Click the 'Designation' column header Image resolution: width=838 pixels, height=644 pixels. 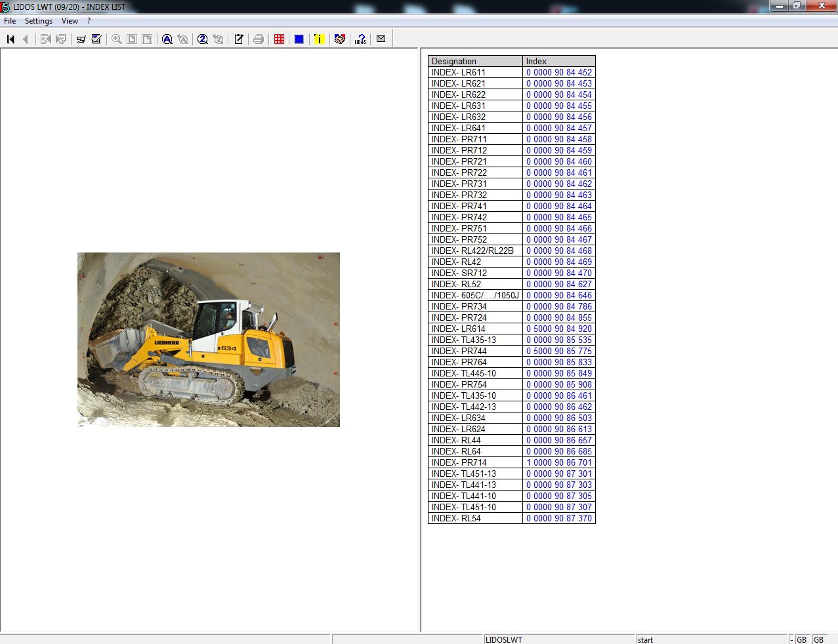pyautogui.click(x=476, y=61)
